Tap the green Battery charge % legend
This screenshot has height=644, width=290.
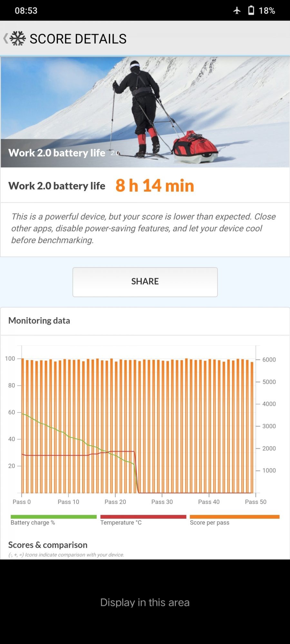53,520
